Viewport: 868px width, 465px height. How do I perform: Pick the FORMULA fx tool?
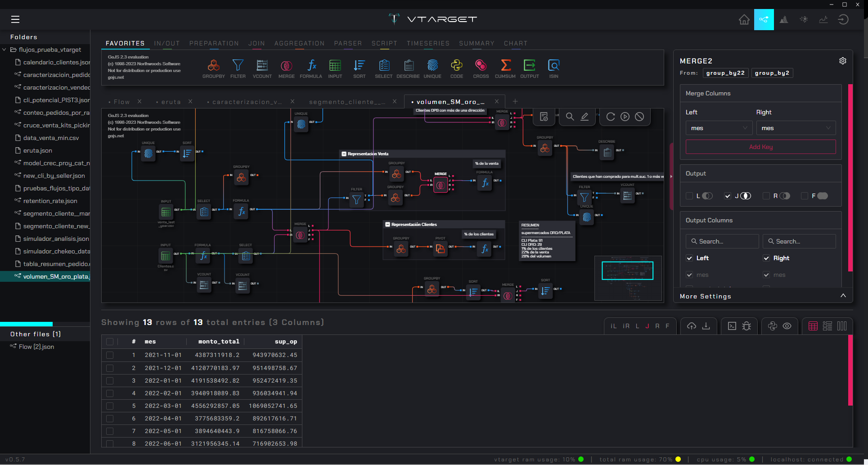[x=311, y=66]
